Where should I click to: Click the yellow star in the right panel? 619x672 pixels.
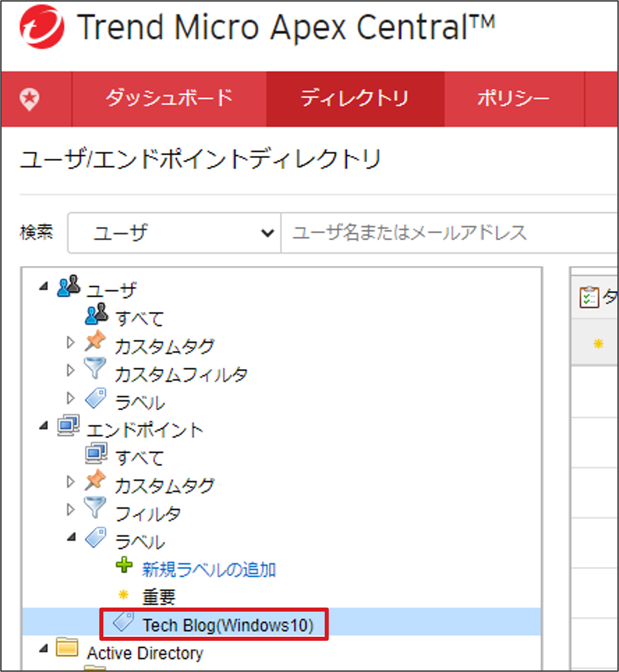click(x=598, y=344)
